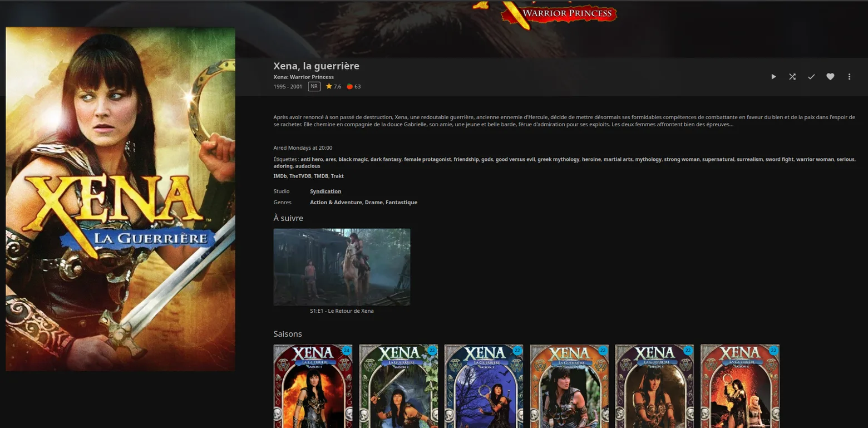Select the Action & Adventure genre
This screenshot has height=428, width=868.
tap(336, 203)
